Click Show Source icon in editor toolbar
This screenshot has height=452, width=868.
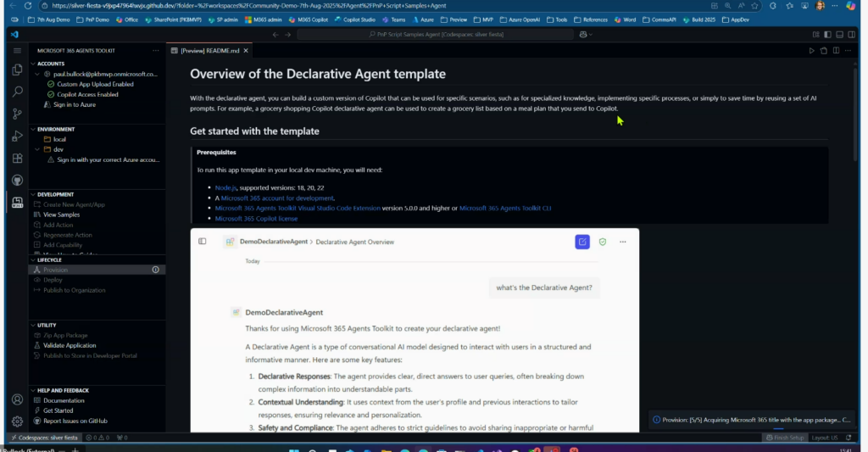click(x=824, y=50)
